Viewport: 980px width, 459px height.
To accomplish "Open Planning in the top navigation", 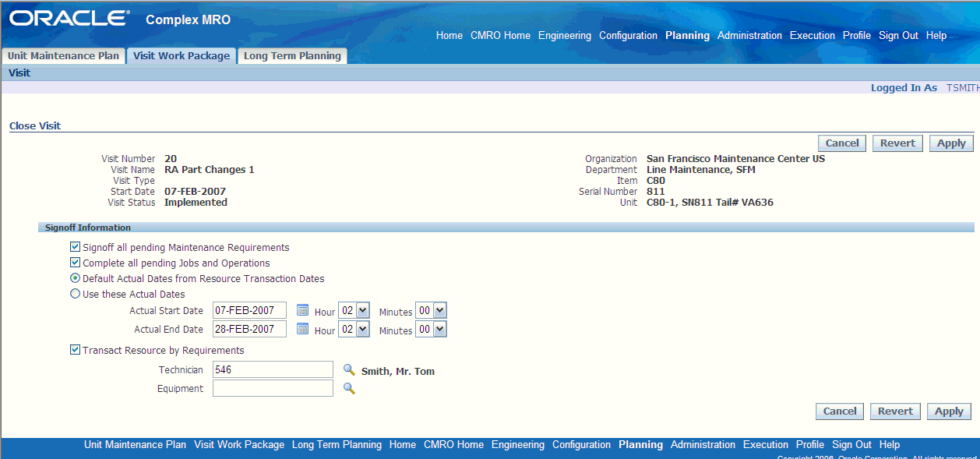I will (687, 36).
